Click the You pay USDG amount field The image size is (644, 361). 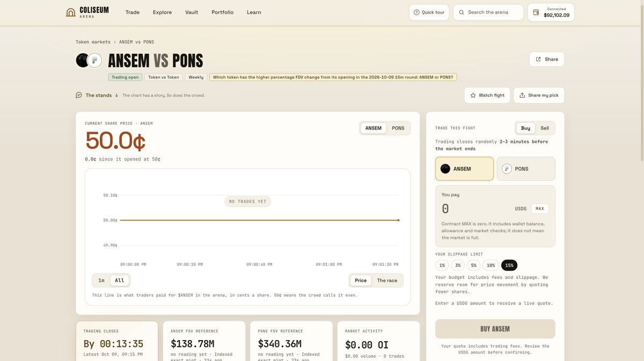click(x=477, y=209)
